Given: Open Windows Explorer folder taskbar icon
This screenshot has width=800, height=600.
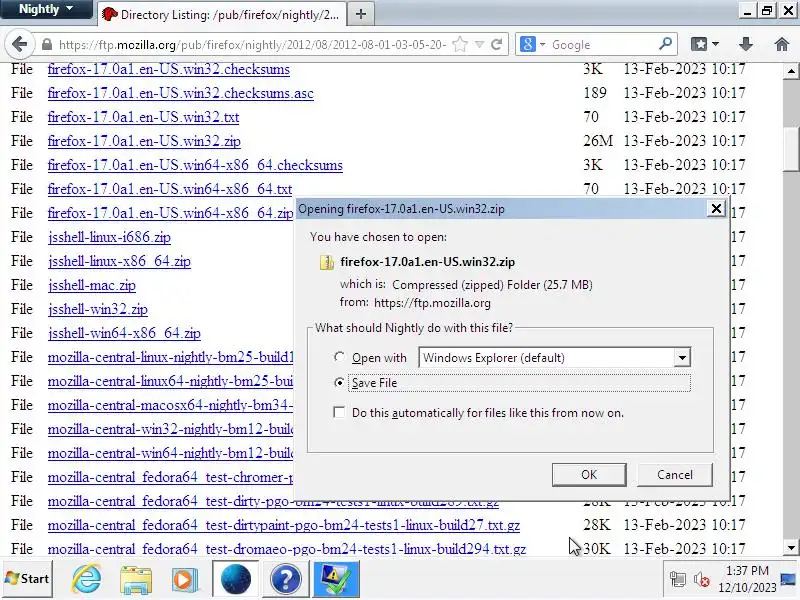Looking at the screenshot, I should pyautogui.click(x=136, y=580).
